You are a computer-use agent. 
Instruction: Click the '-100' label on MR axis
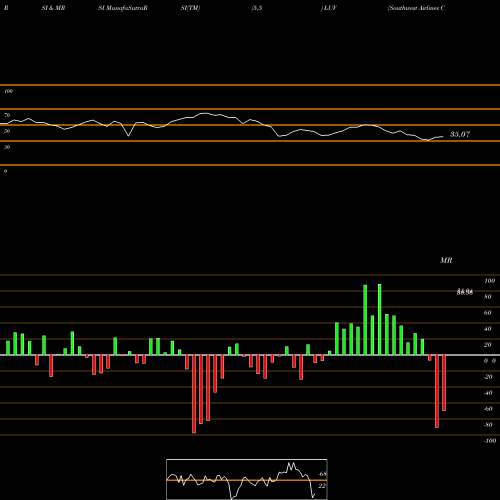tap(490, 441)
